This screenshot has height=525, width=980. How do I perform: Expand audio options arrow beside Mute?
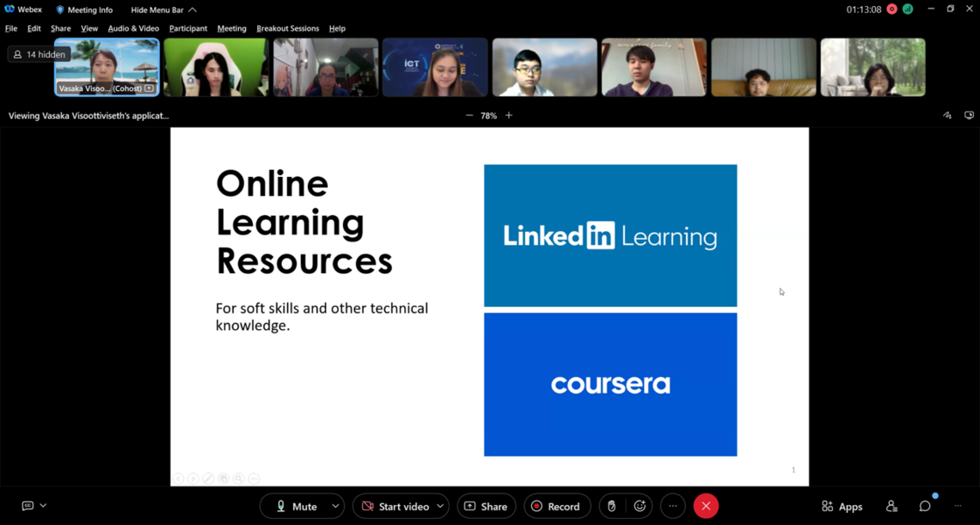(335, 506)
